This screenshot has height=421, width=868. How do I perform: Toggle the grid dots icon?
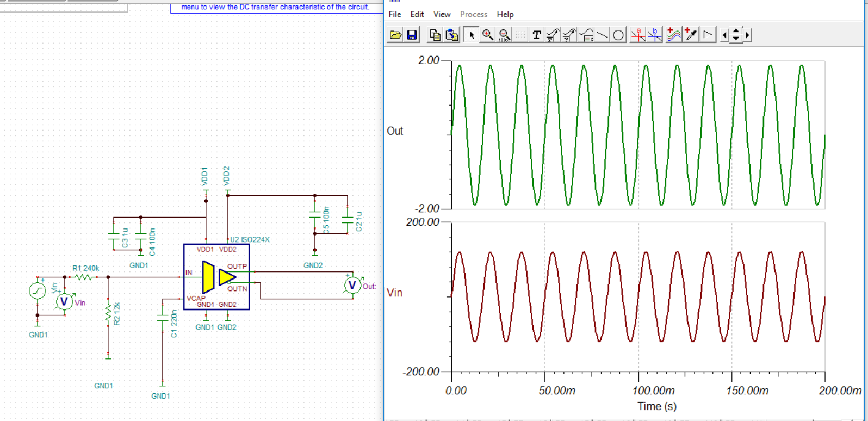[x=520, y=35]
